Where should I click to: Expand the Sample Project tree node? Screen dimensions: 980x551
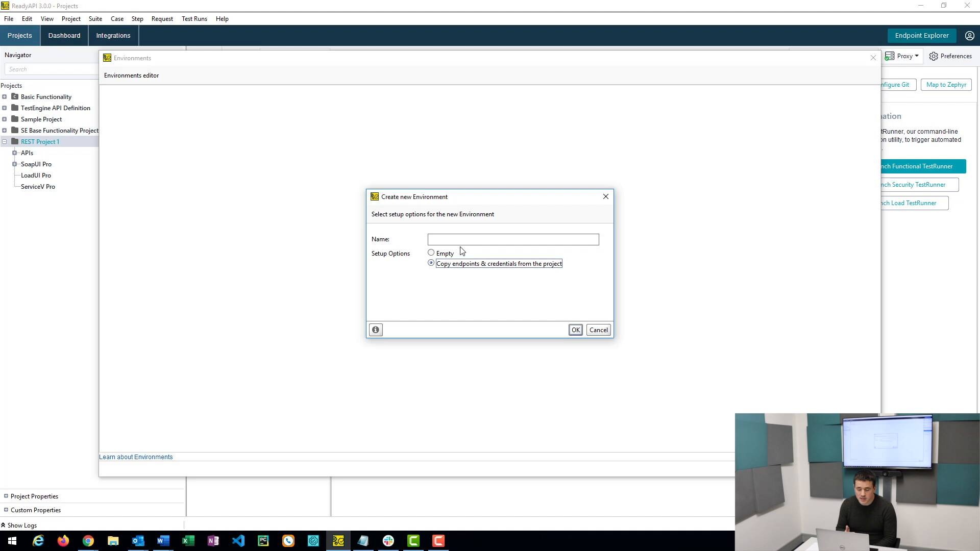pyautogui.click(x=5, y=119)
